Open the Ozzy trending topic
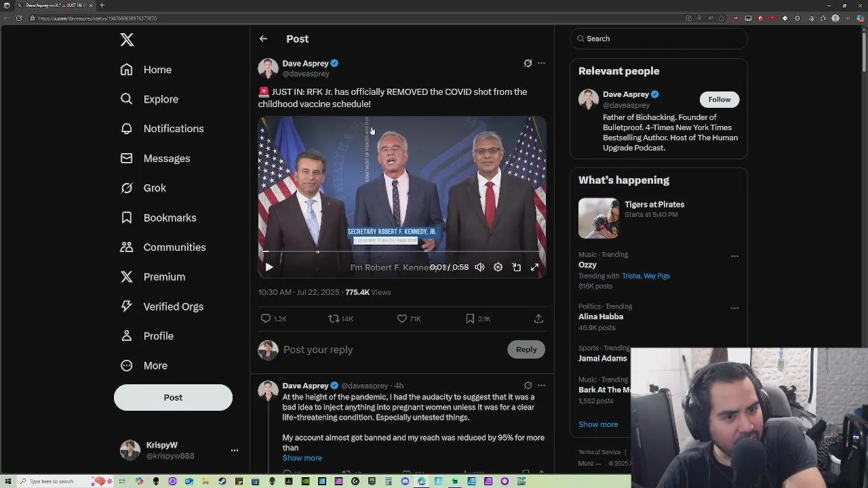The width and height of the screenshot is (868, 488). click(587, 265)
